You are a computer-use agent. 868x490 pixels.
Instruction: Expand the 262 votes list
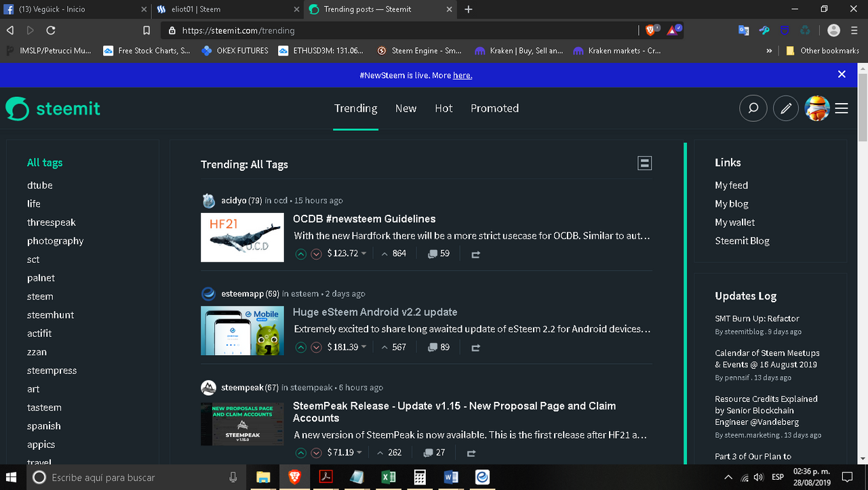(389, 453)
